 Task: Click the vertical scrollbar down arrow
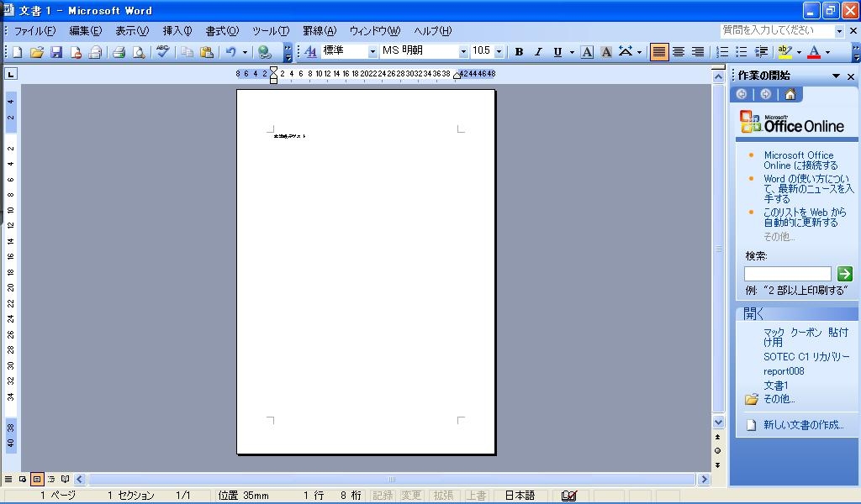pyautogui.click(x=718, y=423)
